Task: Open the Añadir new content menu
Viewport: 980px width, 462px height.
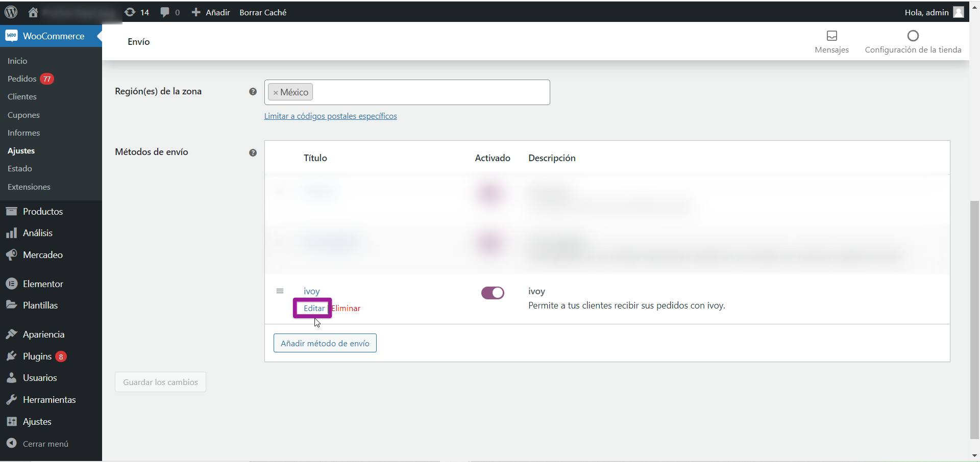Action: coord(210,12)
